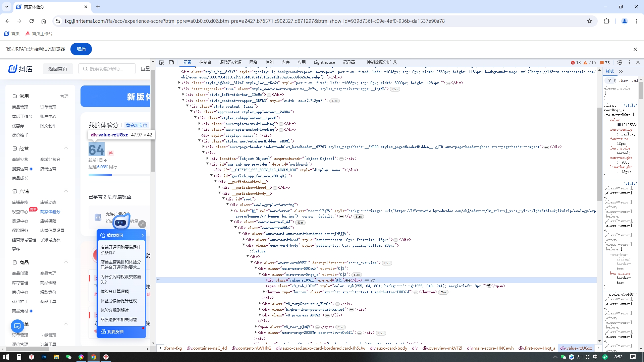Switch to the 控制台 DevTools tab
This screenshot has height=362, width=644.
[x=205, y=62]
